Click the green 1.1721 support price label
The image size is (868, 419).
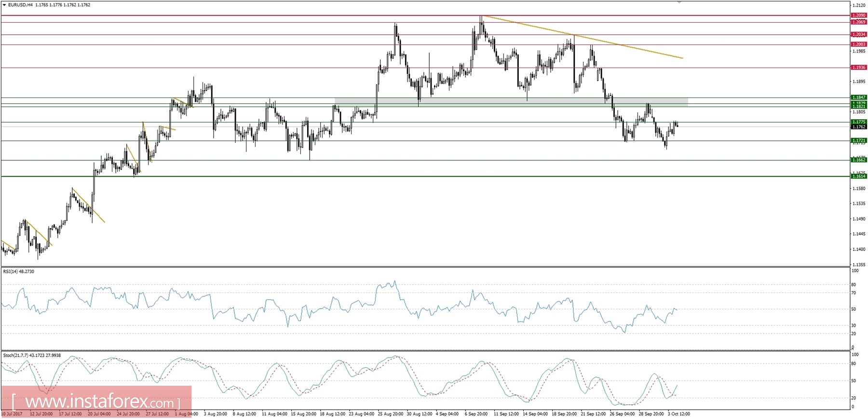click(x=859, y=140)
